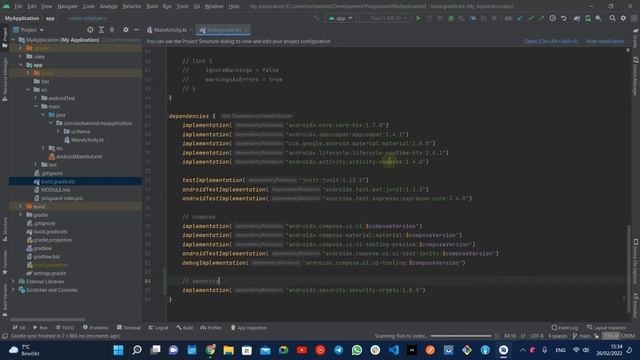Start debugging with the green bug icon

click(451, 18)
